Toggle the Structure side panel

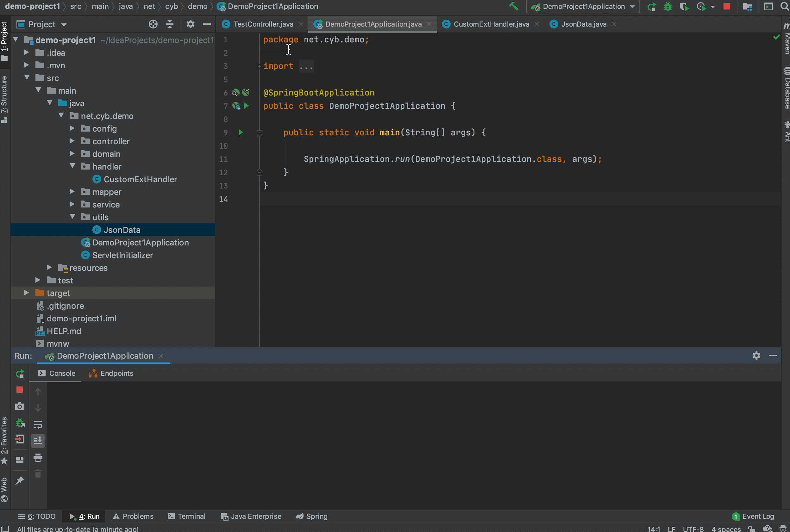click(x=4, y=99)
